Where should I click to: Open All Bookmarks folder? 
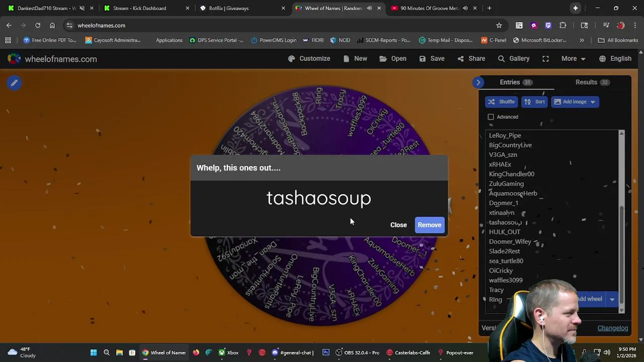click(618, 40)
